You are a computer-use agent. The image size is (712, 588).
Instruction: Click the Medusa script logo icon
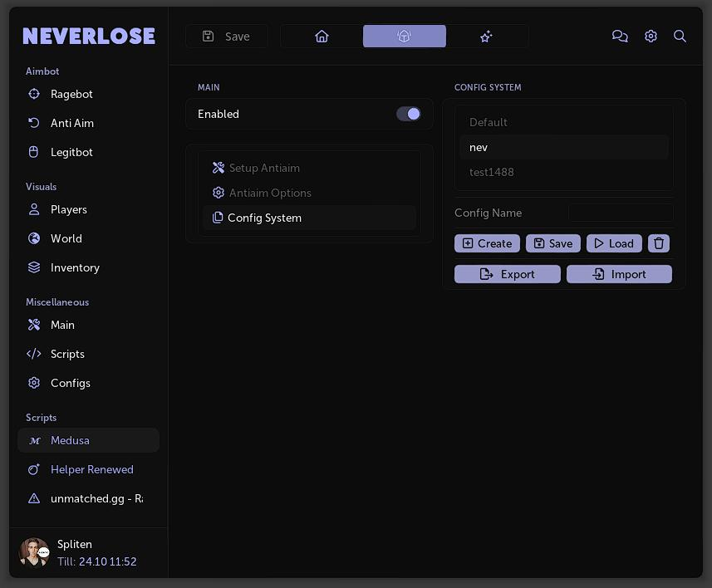pos(35,441)
